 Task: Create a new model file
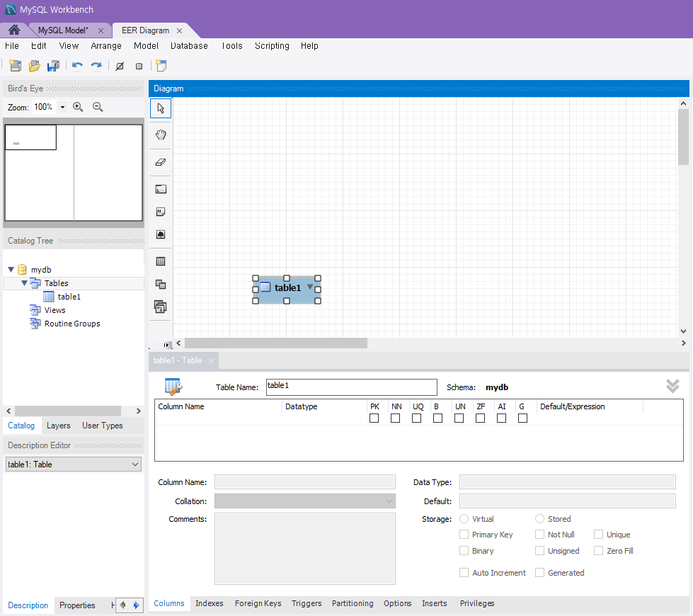point(15,66)
